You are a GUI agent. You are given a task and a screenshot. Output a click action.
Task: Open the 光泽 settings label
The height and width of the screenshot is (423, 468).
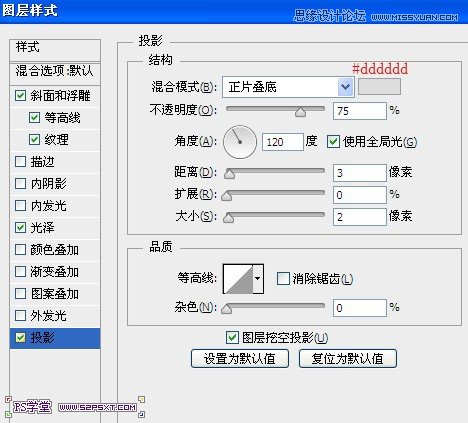[42, 228]
